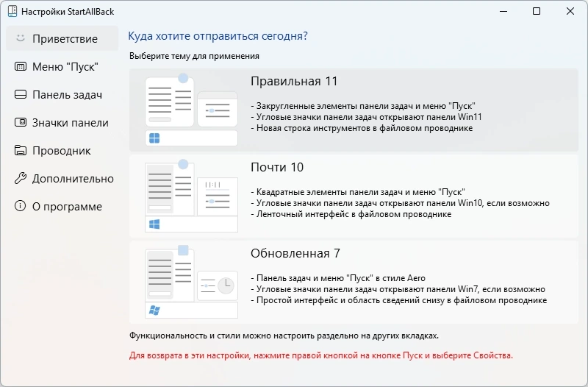
Task: Click line mentioning панели Win10, если возможно
Action: 400,203
